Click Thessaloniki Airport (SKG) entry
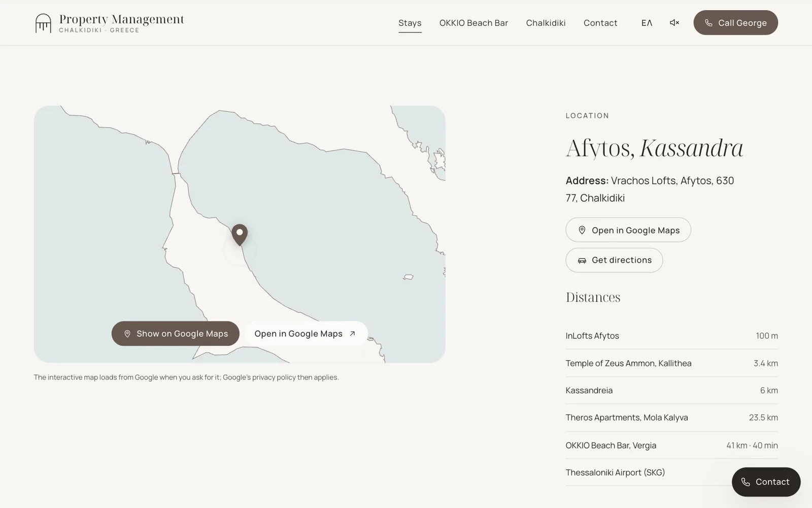 (x=672, y=472)
